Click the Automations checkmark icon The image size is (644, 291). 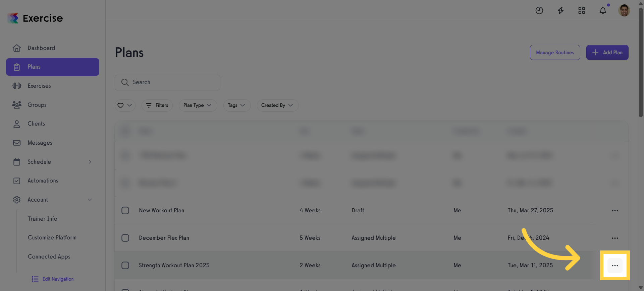pyautogui.click(x=17, y=181)
